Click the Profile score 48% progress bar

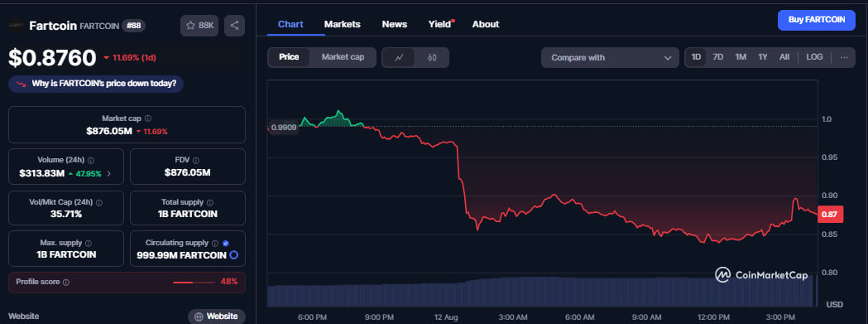coord(194,283)
